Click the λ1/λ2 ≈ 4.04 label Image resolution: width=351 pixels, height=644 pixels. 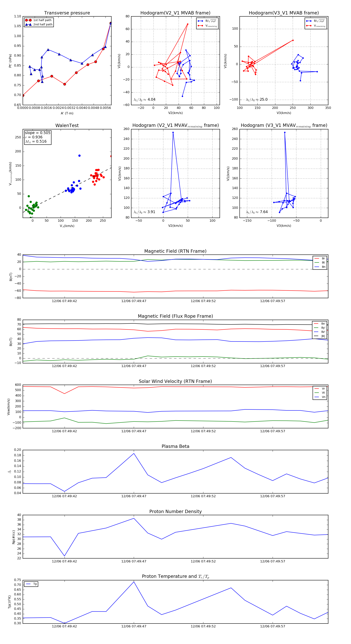(144, 100)
